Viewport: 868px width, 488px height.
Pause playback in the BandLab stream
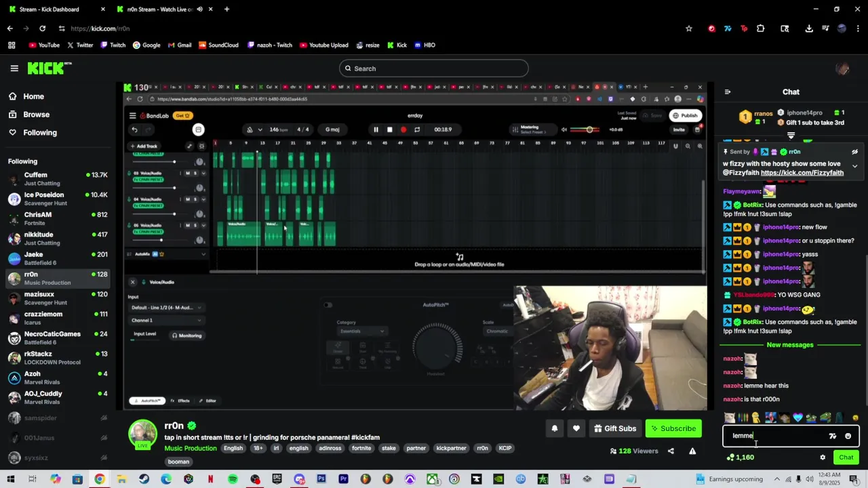click(x=376, y=129)
